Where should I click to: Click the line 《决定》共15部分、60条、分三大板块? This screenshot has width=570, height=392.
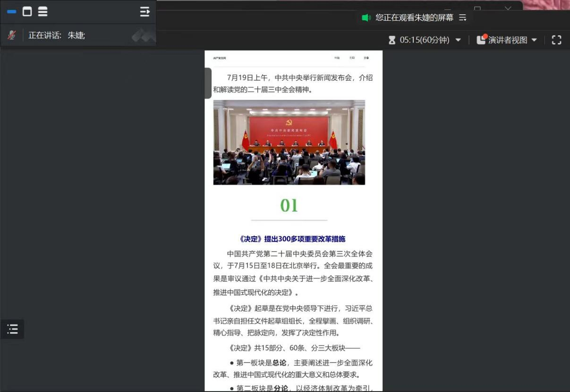[294, 348]
